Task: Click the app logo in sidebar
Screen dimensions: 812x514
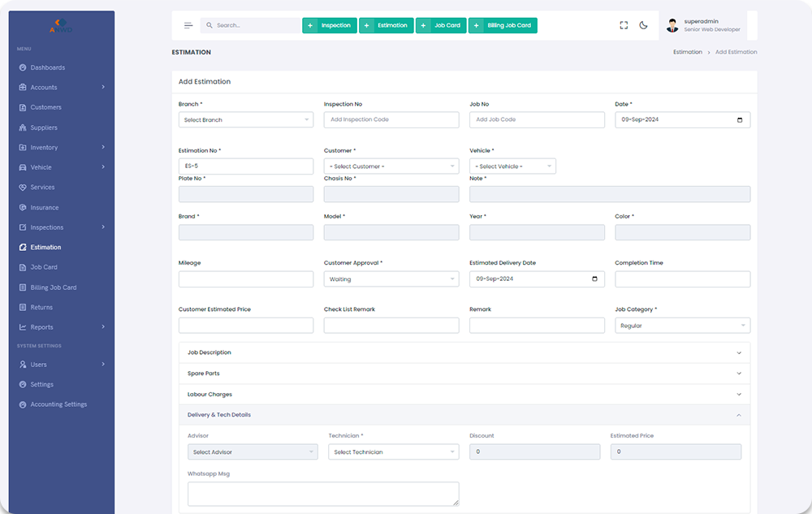Action: point(61,26)
